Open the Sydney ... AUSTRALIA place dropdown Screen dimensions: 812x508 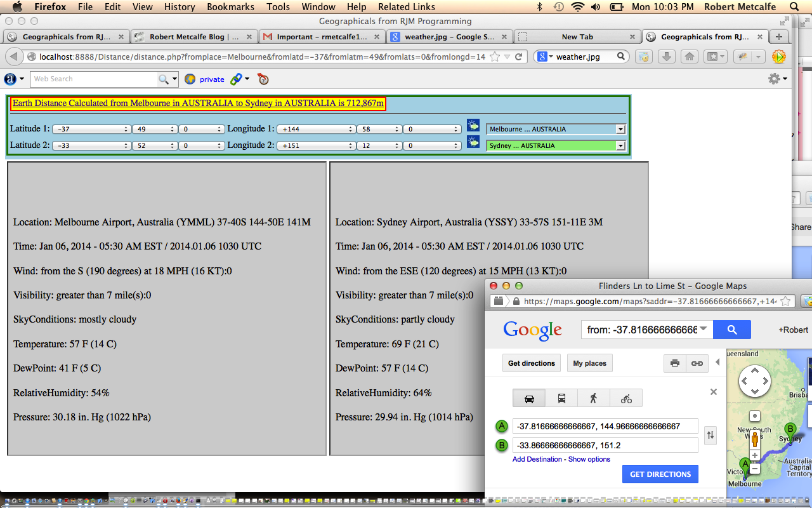556,145
